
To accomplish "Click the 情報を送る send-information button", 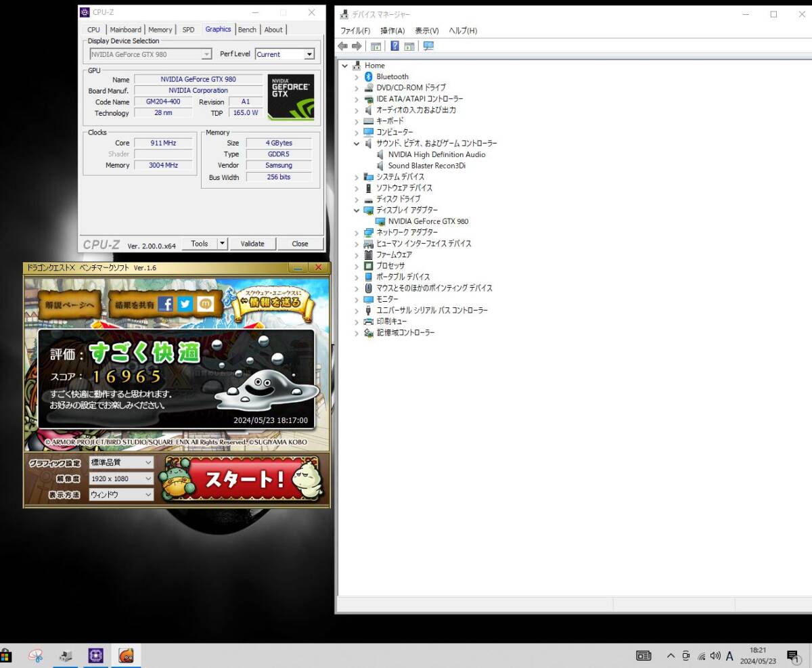I will click(274, 302).
